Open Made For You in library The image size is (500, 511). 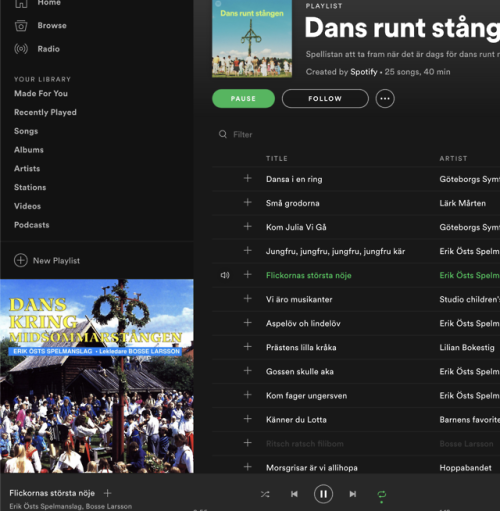tap(41, 93)
